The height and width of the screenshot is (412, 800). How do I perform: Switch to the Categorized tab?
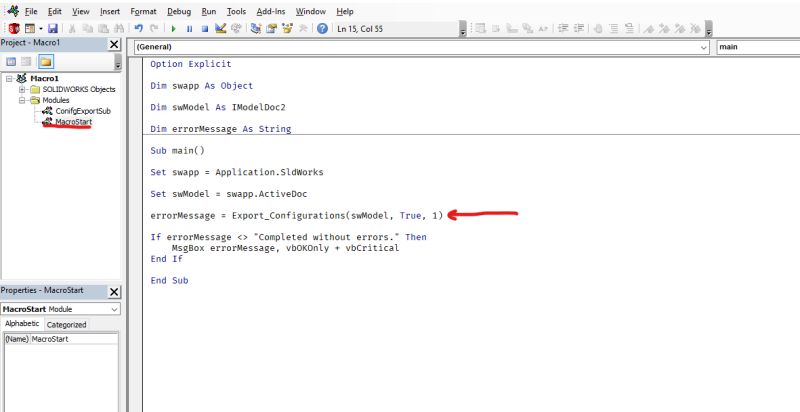tap(66, 324)
